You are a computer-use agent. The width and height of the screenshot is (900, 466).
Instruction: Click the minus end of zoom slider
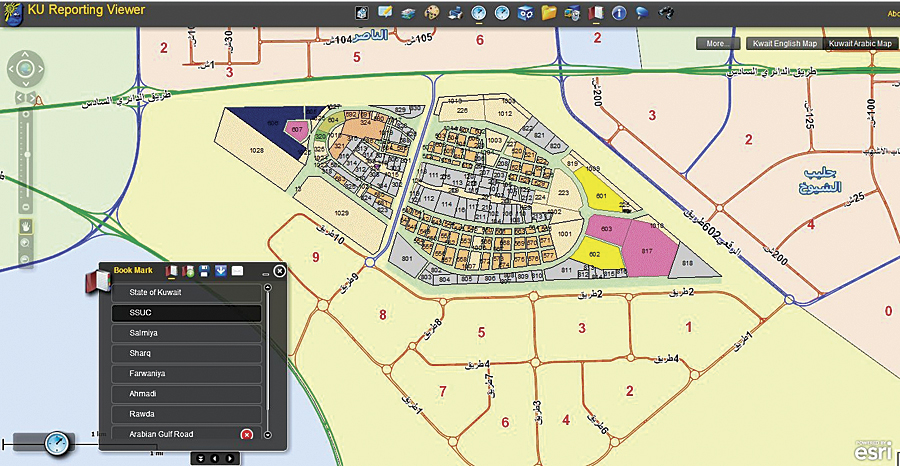click(x=25, y=207)
